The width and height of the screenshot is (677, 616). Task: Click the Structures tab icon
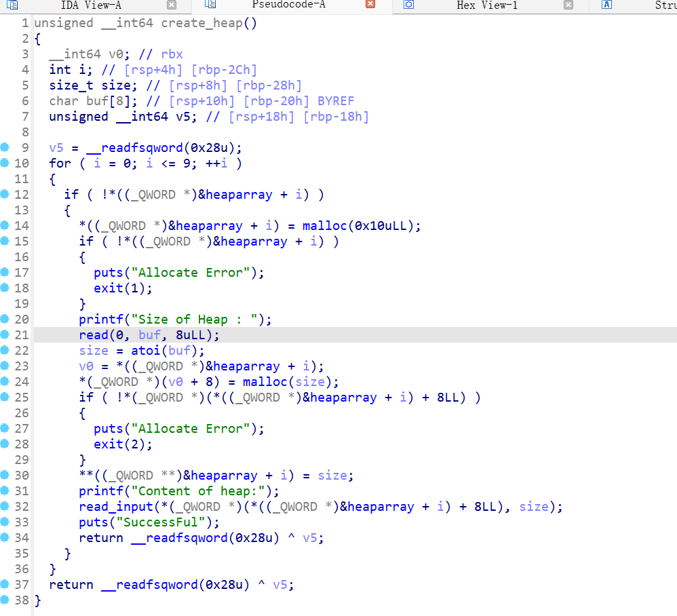(x=607, y=5)
